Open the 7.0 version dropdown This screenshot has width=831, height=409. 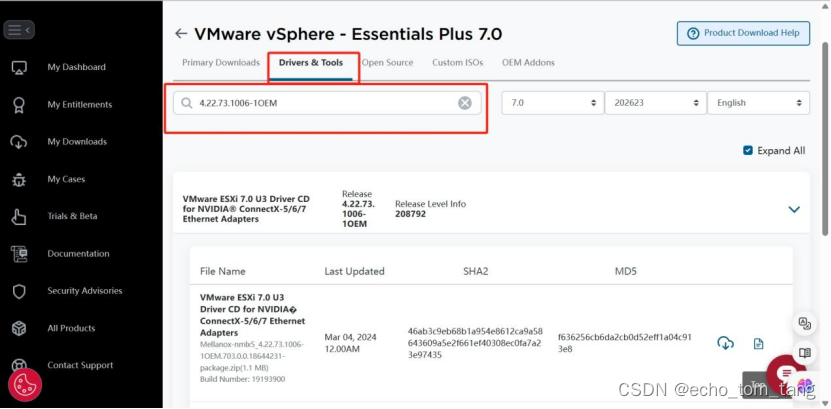pos(552,103)
